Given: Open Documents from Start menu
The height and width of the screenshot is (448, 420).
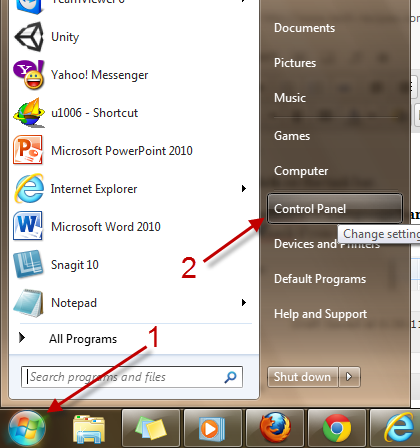Looking at the screenshot, I should pos(304,28).
